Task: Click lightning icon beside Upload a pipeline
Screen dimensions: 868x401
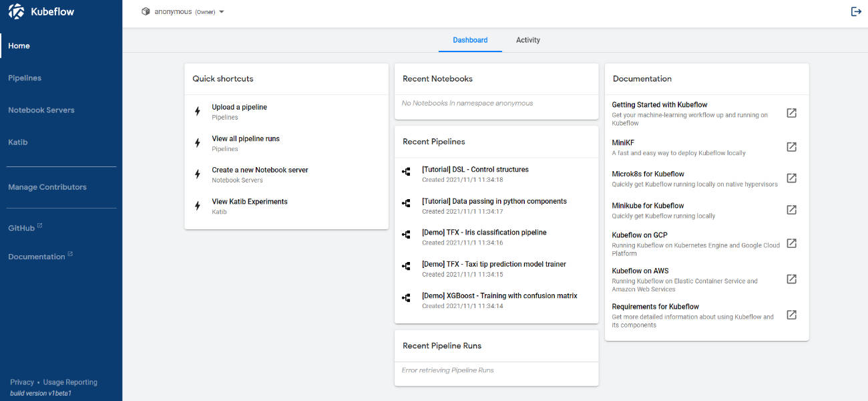Action: [197, 112]
